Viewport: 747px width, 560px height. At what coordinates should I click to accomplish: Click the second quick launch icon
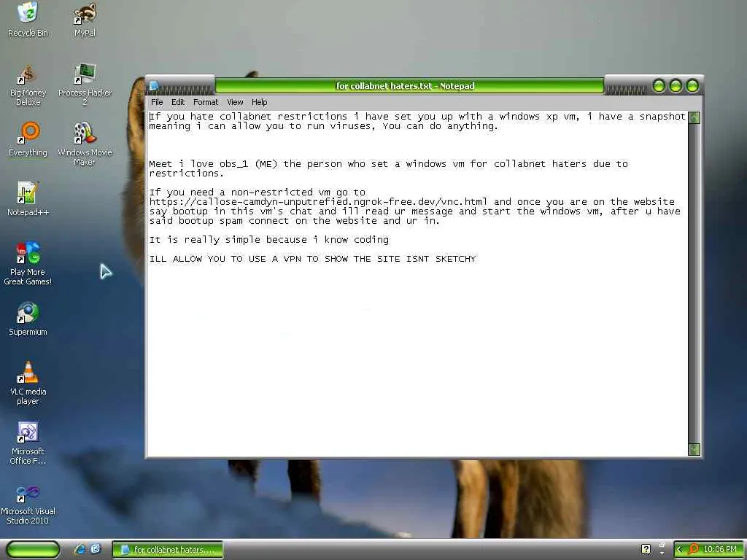tap(96, 549)
